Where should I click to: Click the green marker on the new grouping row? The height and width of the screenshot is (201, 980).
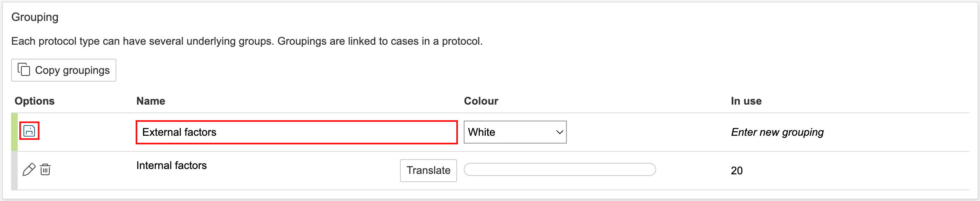click(14, 132)
